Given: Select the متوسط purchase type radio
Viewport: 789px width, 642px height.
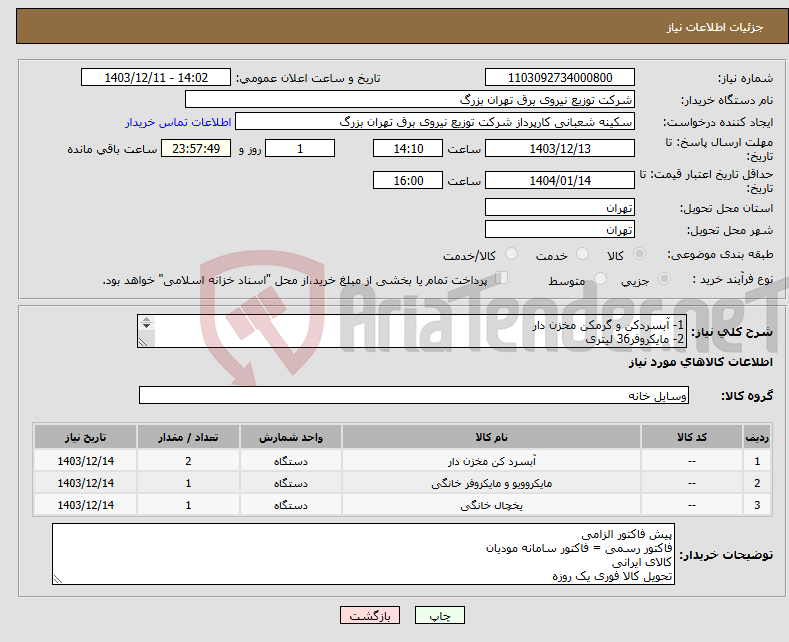Looking at the screenshot, I should pos(600,279).
